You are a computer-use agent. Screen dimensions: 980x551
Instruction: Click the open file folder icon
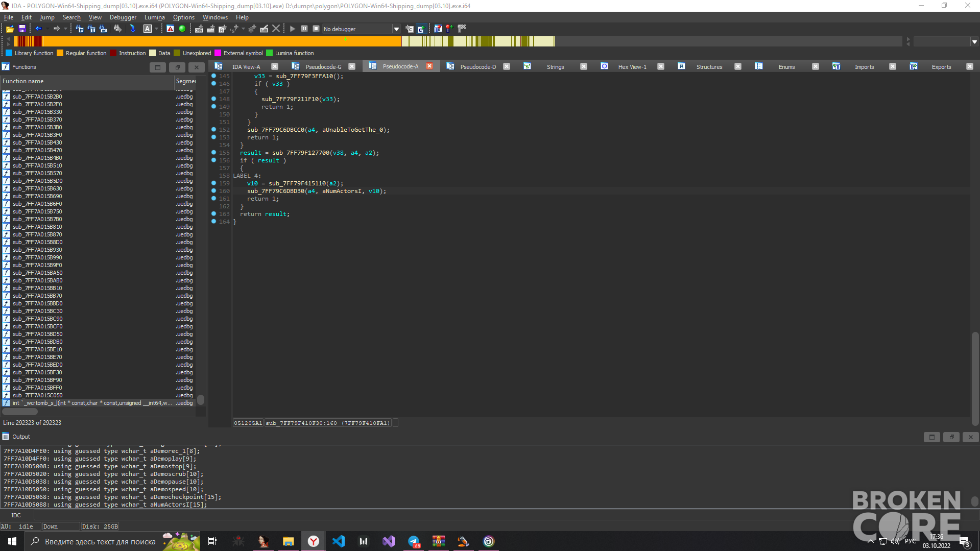(10, 29)
